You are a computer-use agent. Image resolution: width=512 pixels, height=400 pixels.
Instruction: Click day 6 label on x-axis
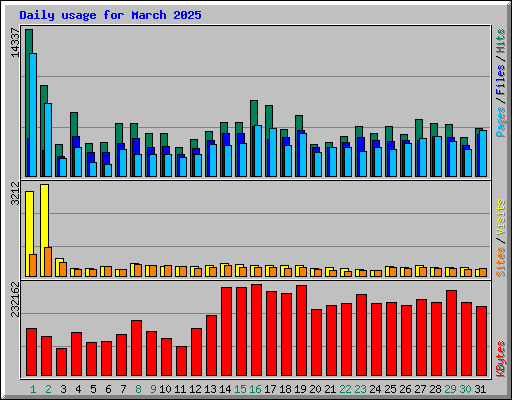pos(108,389)
